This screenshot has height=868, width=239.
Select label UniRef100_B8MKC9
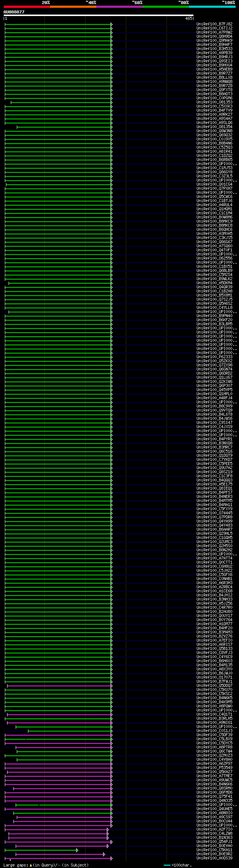coord(214,221)
